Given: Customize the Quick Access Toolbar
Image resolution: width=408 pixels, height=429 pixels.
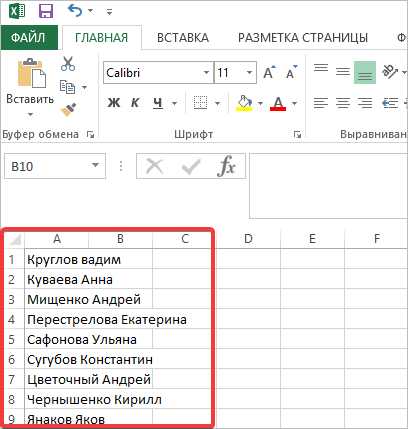Looking at the screenshot, I should [x=109, y=12].
